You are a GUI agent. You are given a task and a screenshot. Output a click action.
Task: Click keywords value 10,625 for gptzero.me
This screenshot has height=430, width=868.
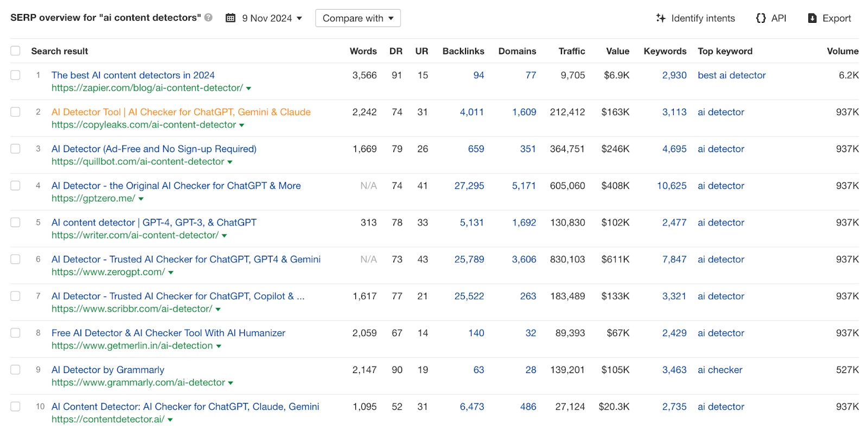click(x=672, y=186)
